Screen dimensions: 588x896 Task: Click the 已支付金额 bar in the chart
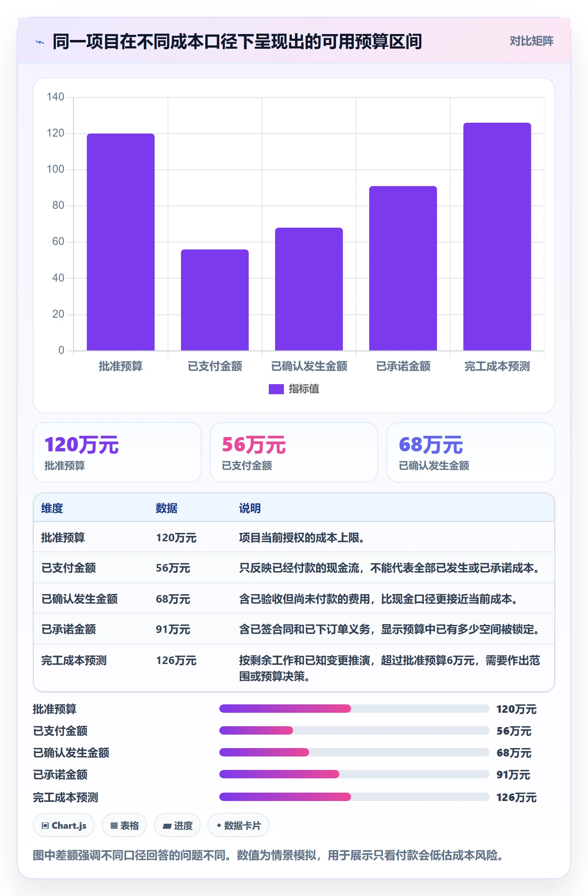(x=215, y=300)
